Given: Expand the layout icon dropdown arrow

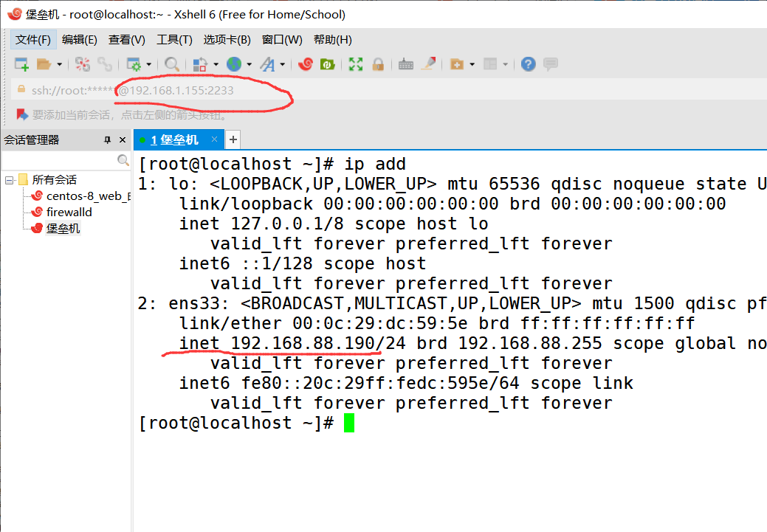Looking at the screenshot, I should point(505,64).
